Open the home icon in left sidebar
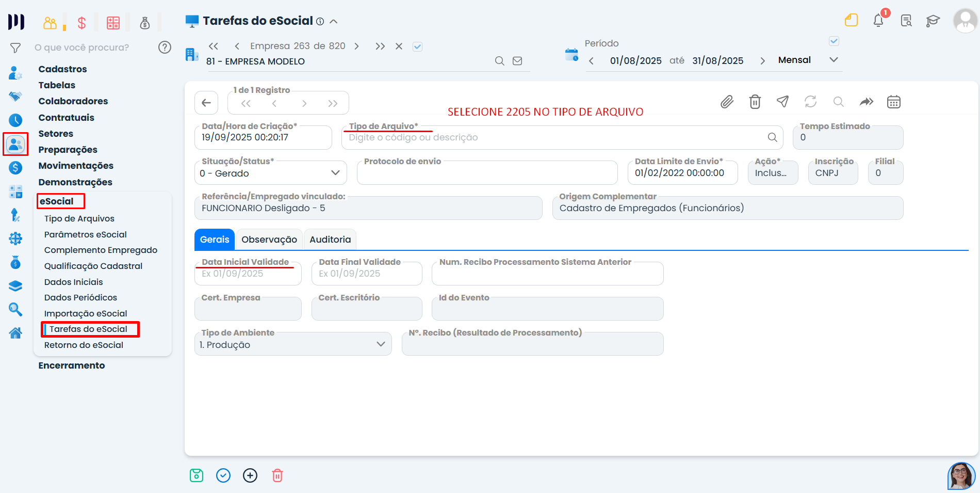Viewport: 980px width, 493px height. coord(15,333)
